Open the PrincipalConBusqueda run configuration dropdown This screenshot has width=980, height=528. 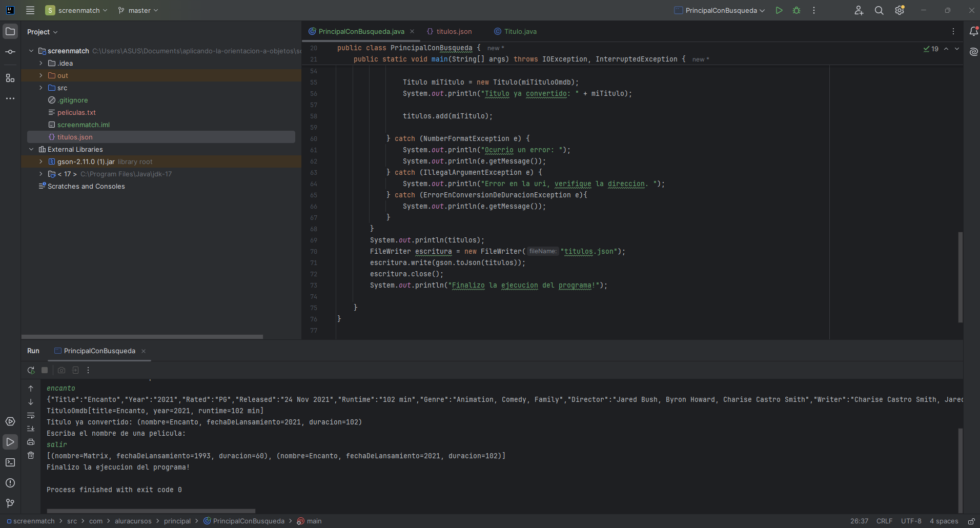[x=720, y=10]
